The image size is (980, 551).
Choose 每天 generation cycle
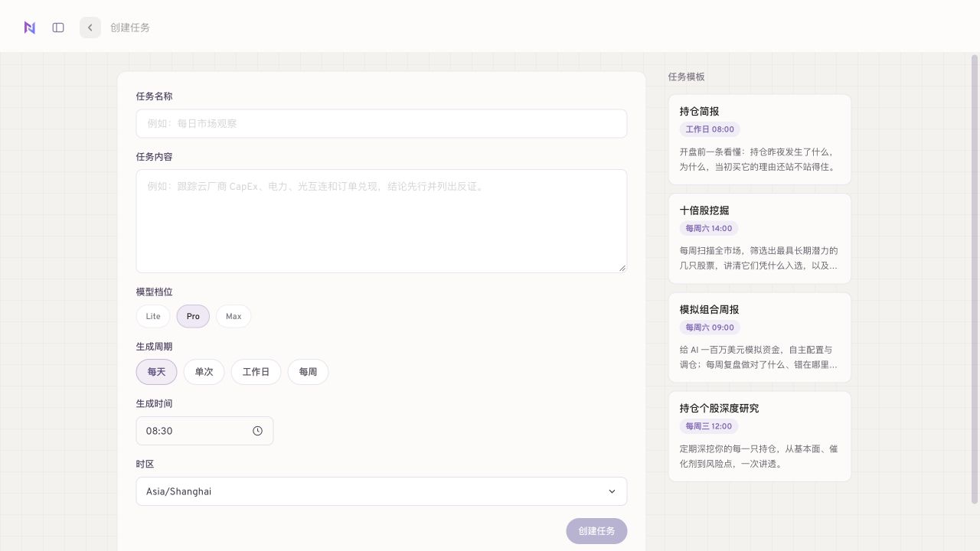coord(157,372)
